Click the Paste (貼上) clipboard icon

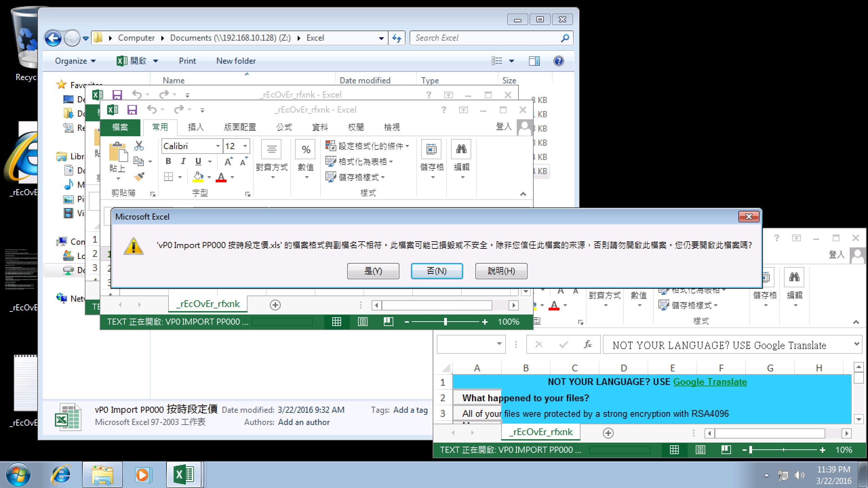coord(118,151)
